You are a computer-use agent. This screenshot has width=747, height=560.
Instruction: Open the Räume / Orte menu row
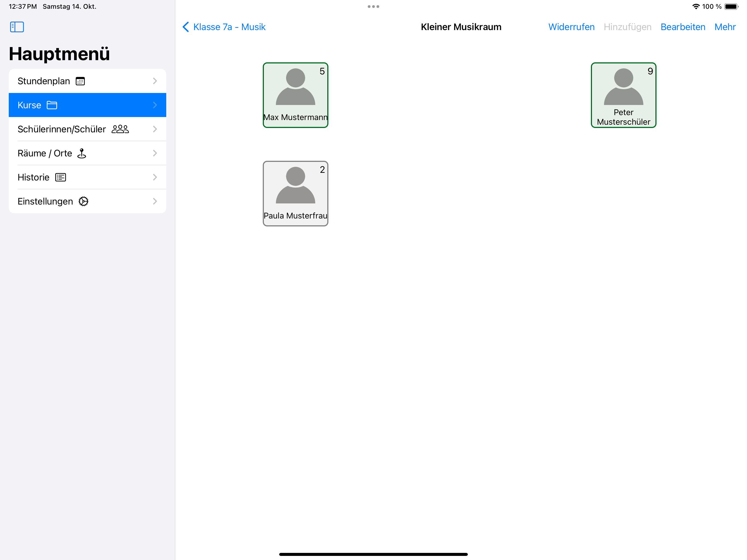pos(87,153)
